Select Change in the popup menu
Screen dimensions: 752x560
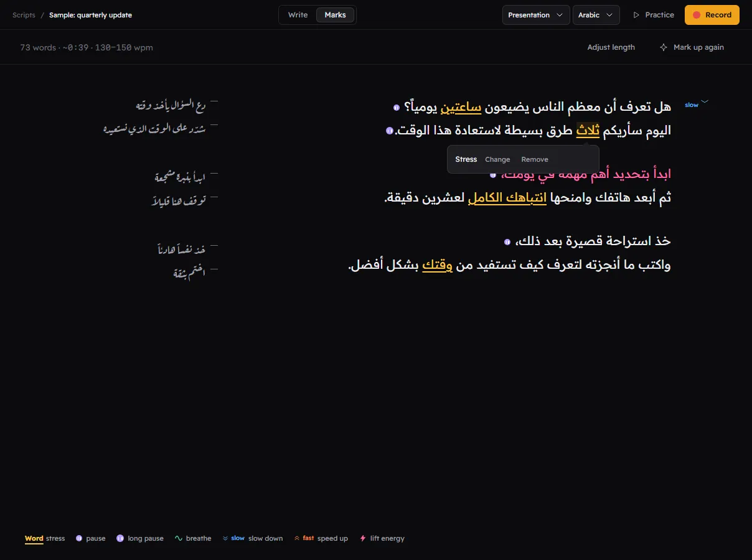[x=497, y=159]
